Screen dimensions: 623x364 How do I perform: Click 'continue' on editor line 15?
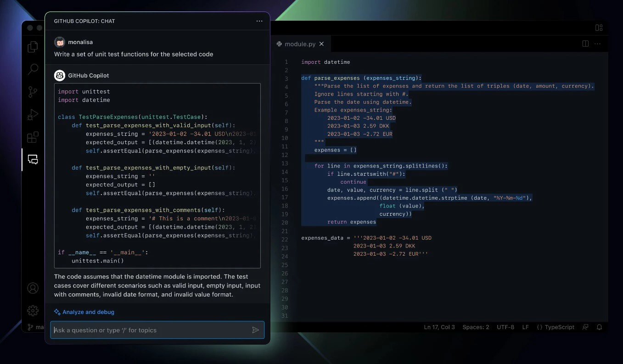(x=353, y=182)
